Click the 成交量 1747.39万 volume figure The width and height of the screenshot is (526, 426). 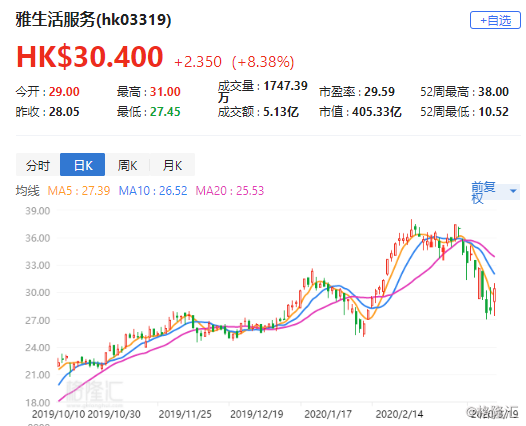(263, 91)
